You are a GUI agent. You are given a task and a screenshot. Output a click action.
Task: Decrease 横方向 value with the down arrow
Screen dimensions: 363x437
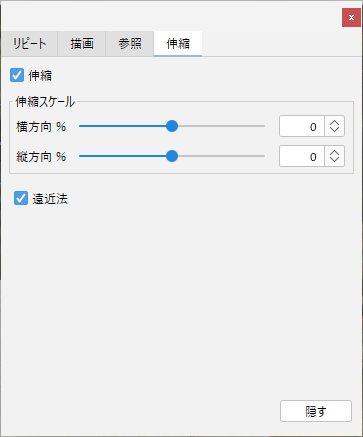(334, 130)
